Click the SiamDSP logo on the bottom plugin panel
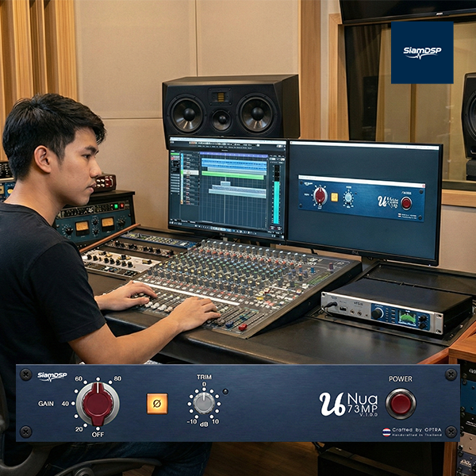 pyautogui.click(x=52, y=376)
